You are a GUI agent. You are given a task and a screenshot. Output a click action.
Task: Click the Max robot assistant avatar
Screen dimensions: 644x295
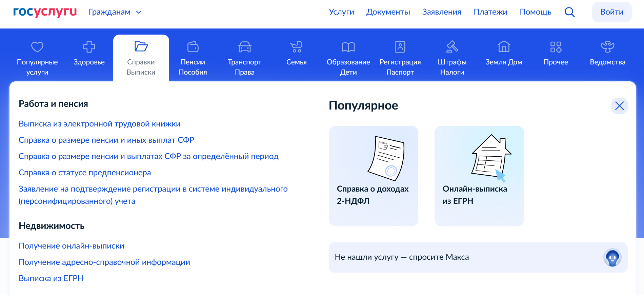[x=612, y=258]
